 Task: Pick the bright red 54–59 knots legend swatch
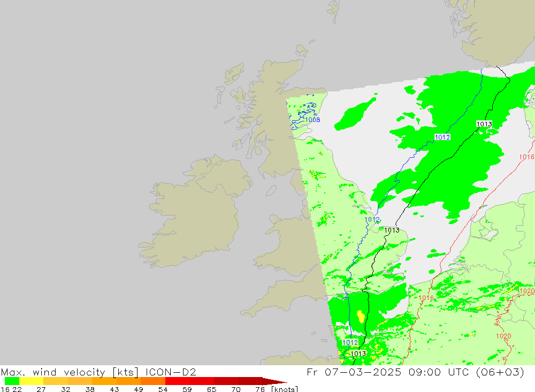[178, 381]
